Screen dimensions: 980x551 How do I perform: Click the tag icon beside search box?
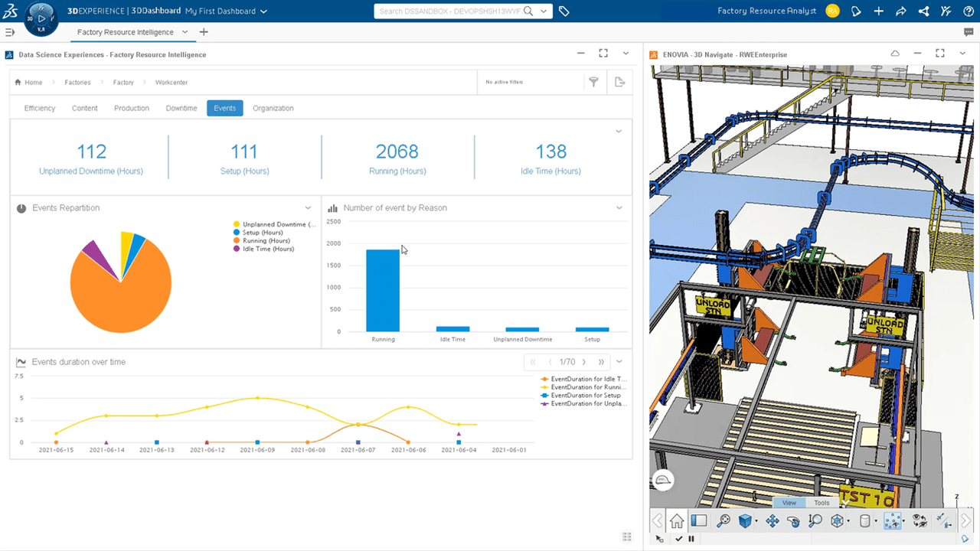pyautogui.click(x=564, y=11)
